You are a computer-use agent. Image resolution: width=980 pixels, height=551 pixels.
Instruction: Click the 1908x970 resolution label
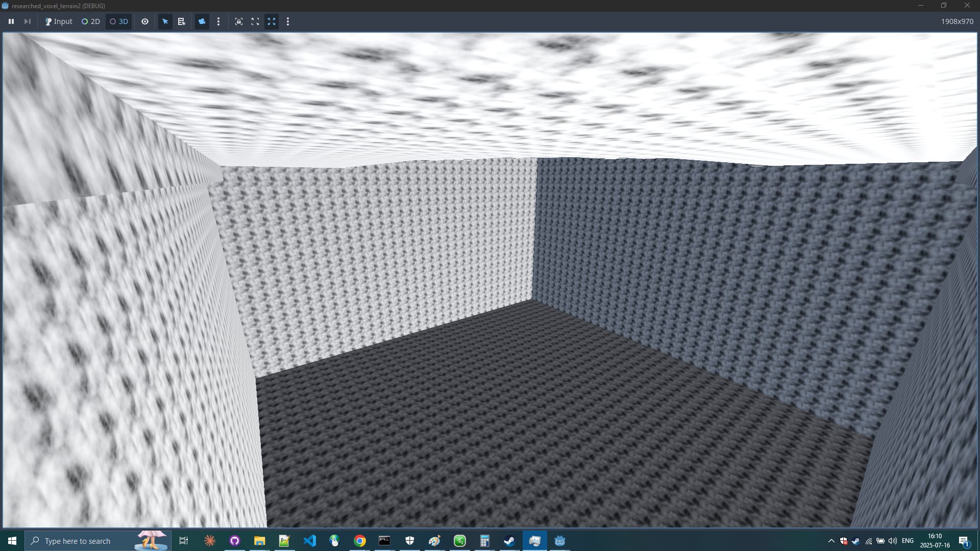[957, 21]
